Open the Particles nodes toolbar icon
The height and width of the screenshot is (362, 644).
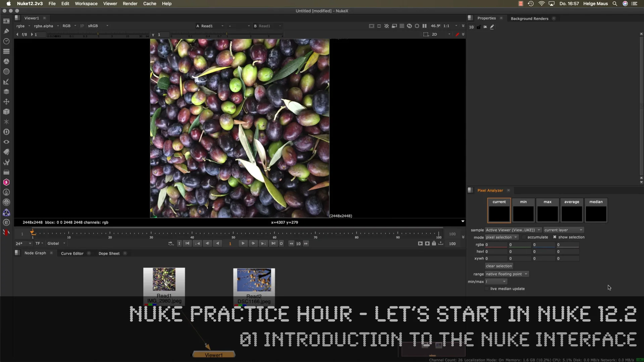tap(6, 122)
